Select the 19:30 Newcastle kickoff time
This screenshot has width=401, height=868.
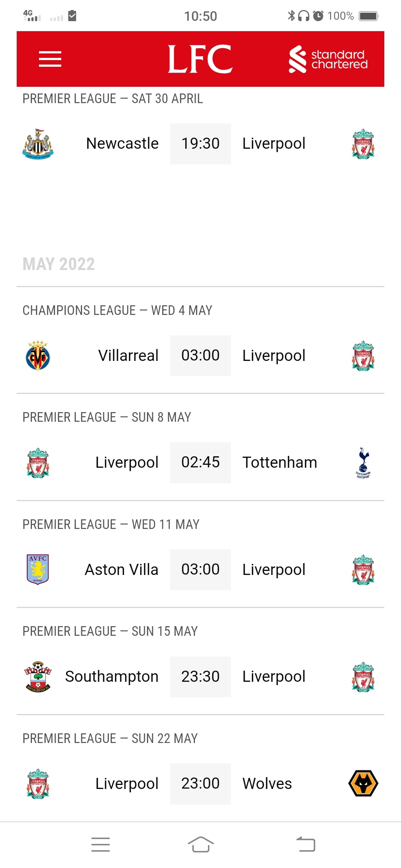click(200, 144)
